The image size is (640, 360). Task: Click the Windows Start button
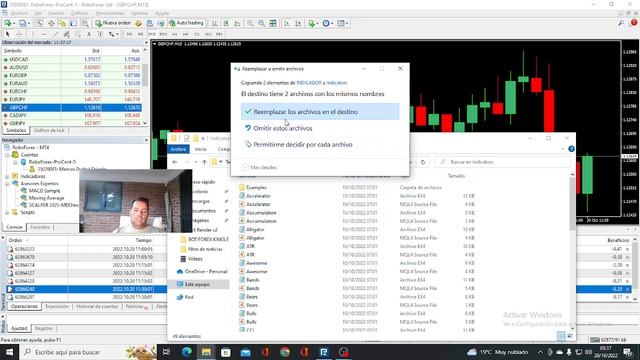[x=9, y=352]
